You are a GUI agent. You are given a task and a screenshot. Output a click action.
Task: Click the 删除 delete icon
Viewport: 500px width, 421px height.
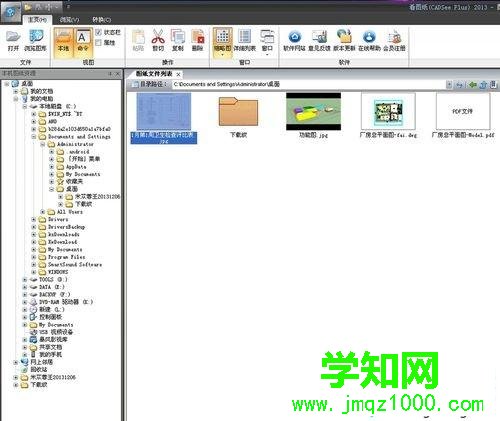(198, 40)
